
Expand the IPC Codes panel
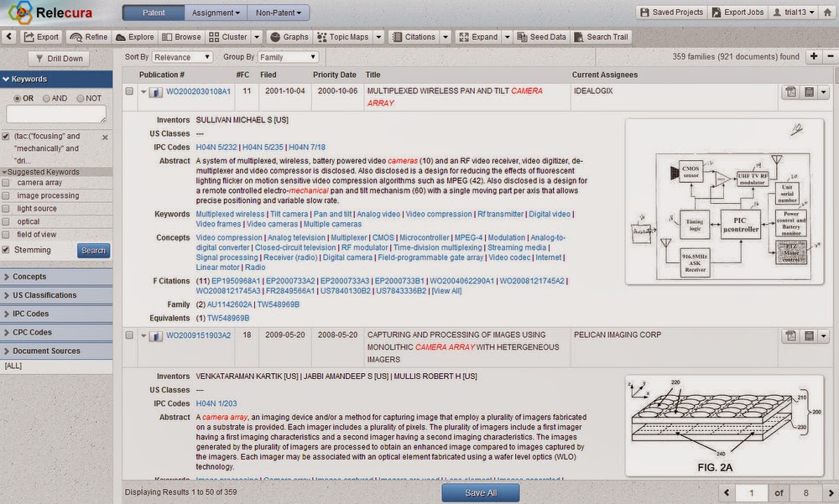pos(56,314)
